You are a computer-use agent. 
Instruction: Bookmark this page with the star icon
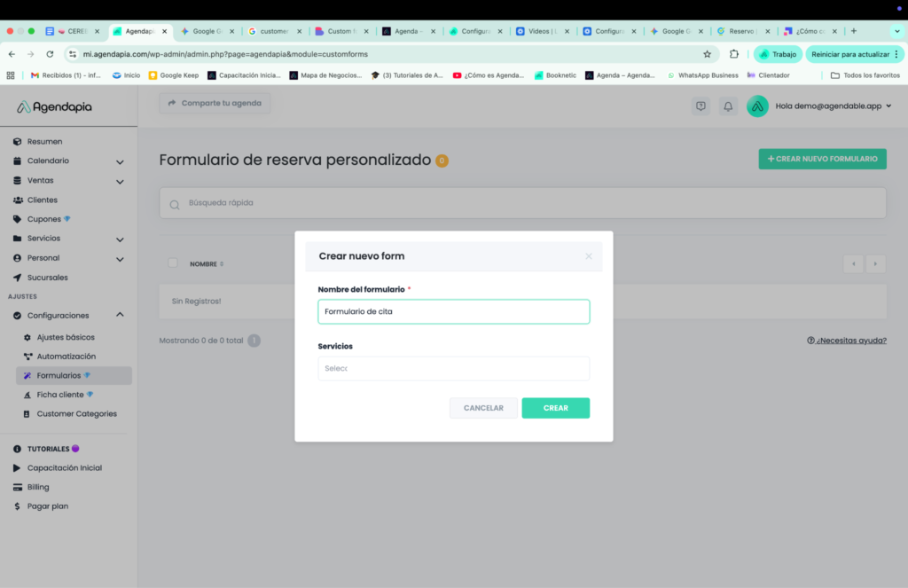point(707,54)
